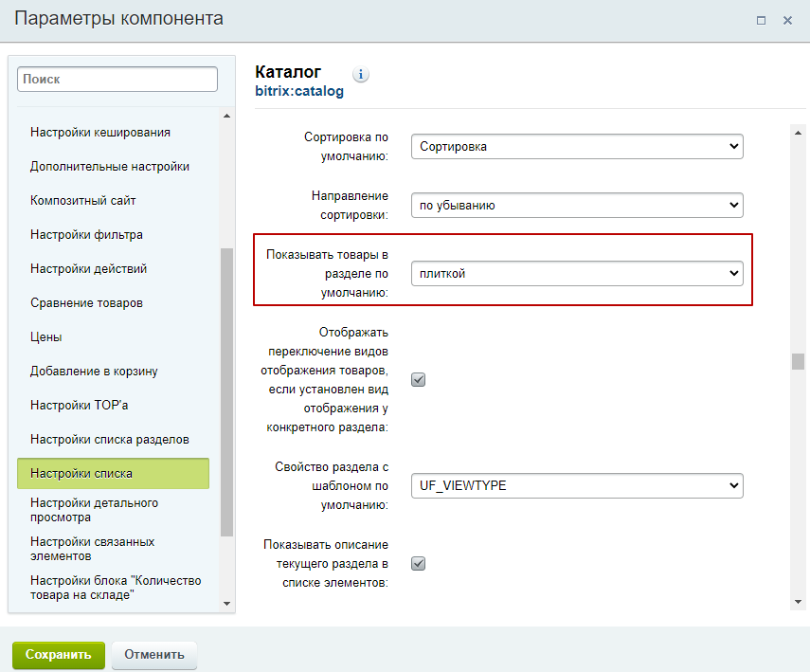Close the Параметры компонента dialog
This screenshot has width=810, height=672.
pos(787,20)
